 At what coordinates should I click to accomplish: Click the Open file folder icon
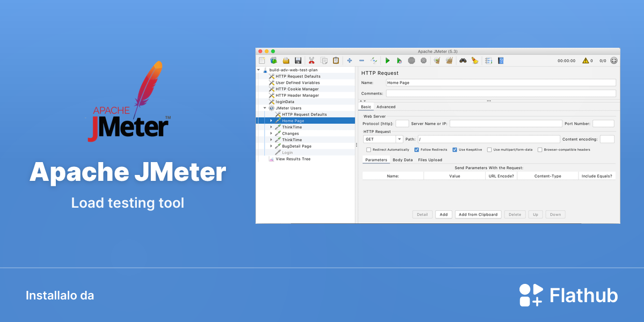[x=286, y=61]
